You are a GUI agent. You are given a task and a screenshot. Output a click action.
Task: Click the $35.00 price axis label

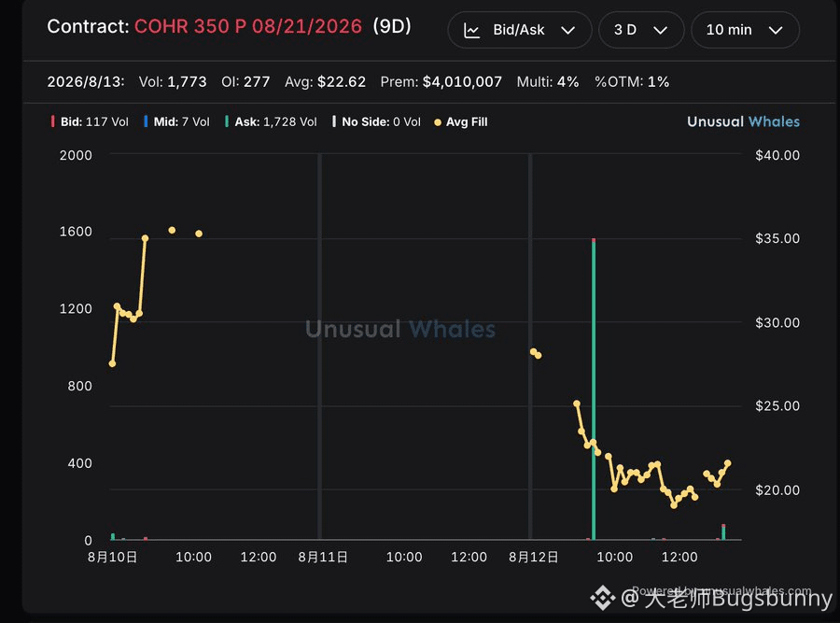coord(777,238)
